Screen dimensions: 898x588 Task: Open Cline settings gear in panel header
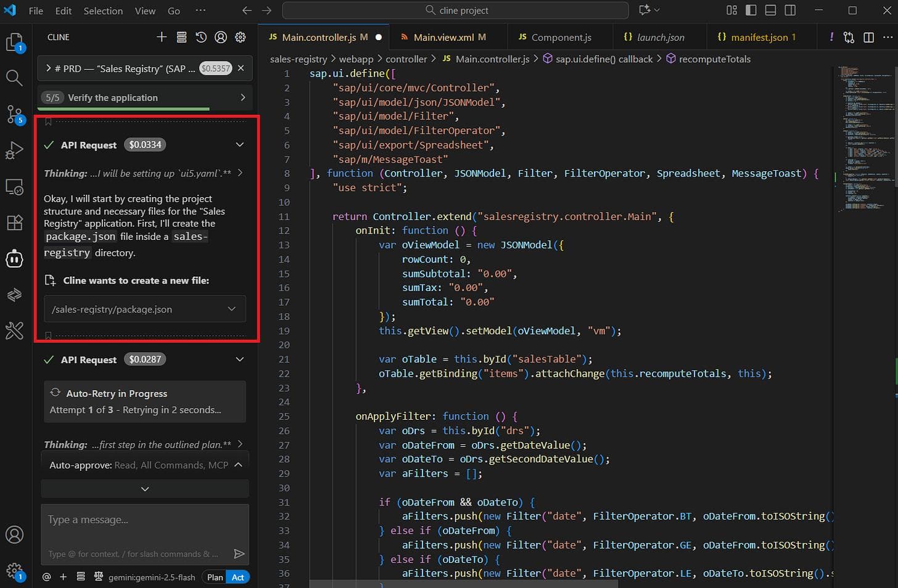tap(241, 38)
